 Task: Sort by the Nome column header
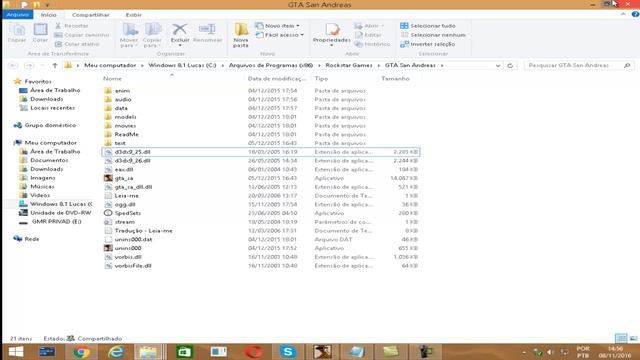pyautogui.click(x=112, y=78)
